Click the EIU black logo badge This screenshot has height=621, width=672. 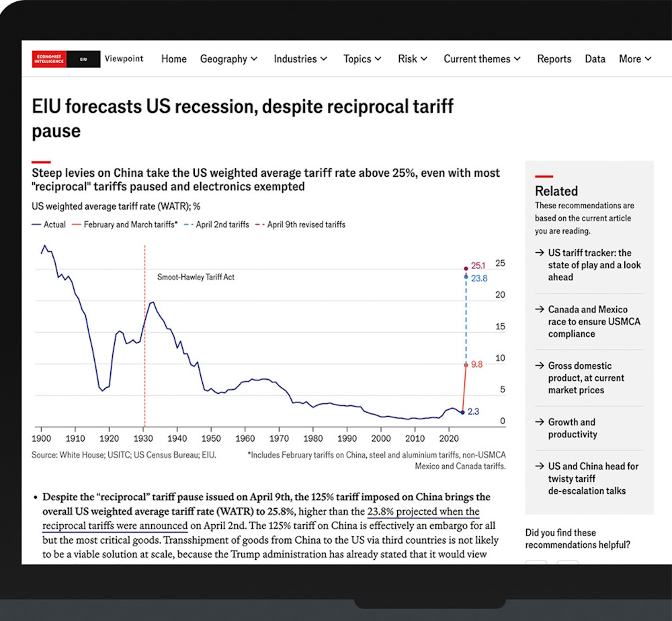click(83, 59)
